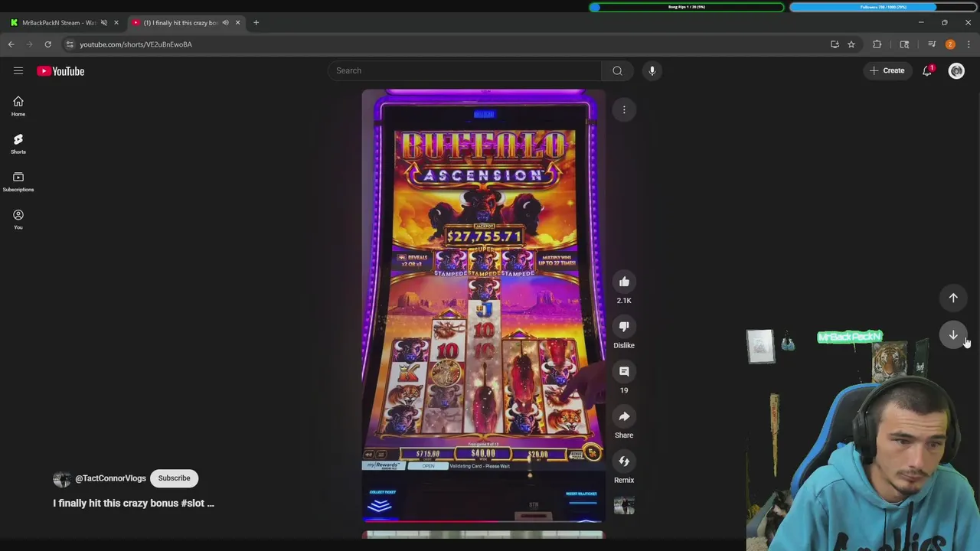Open the TactConnorVlogs channel avatar
This screenshot has width=980, height=551.
tap(61, 479)
